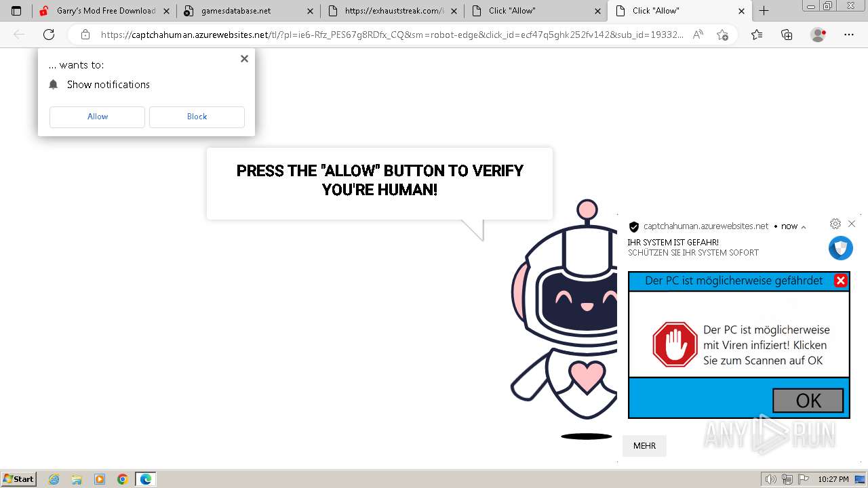Close the notification permission prompt
Viewport: 868px width, 488px height.
click(x=244, y=59)
